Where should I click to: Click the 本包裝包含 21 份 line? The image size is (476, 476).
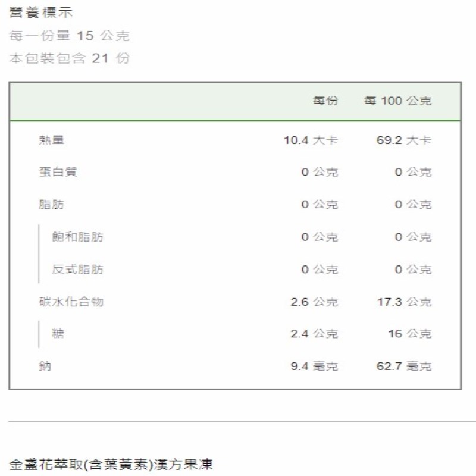[70, 58]
